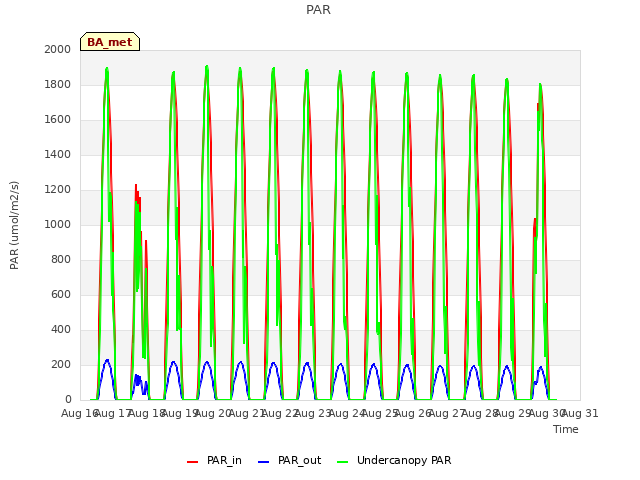Click the 1200 y-axis tick label

coord(58,190)
